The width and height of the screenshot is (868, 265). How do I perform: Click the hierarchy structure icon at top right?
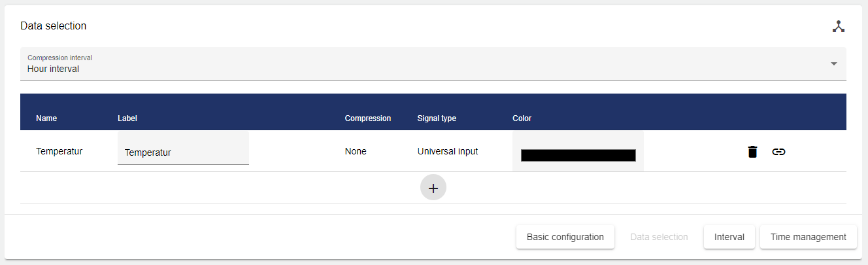838,26
